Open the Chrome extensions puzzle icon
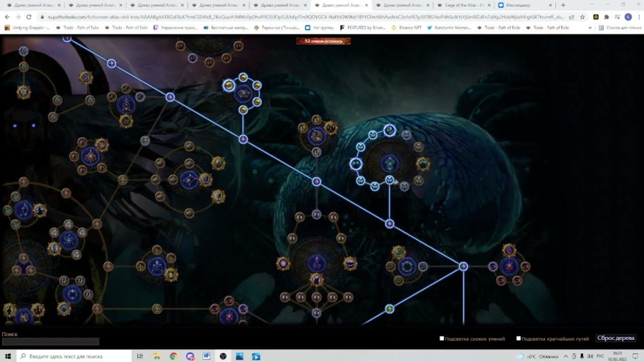644x362 pixels. coord(606,17)
